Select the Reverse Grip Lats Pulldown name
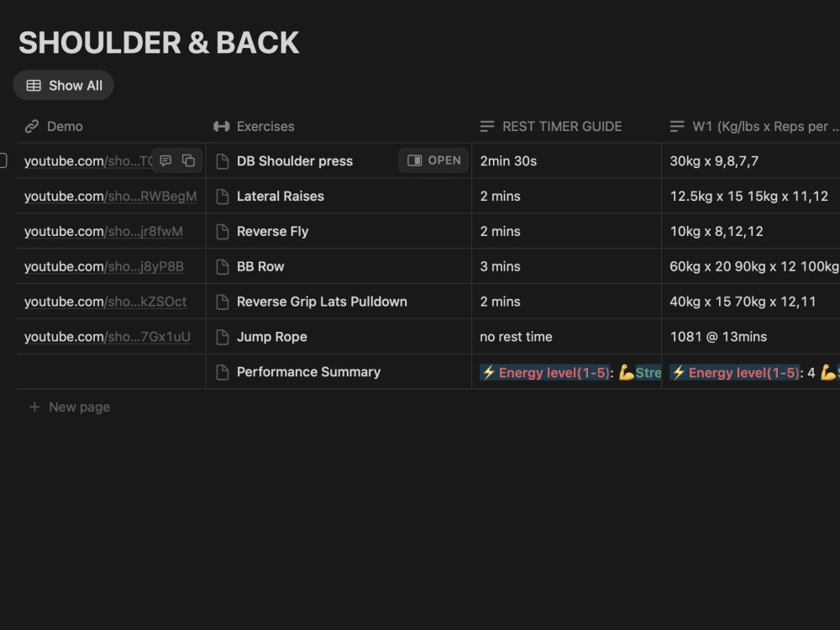 click(322, 302)
